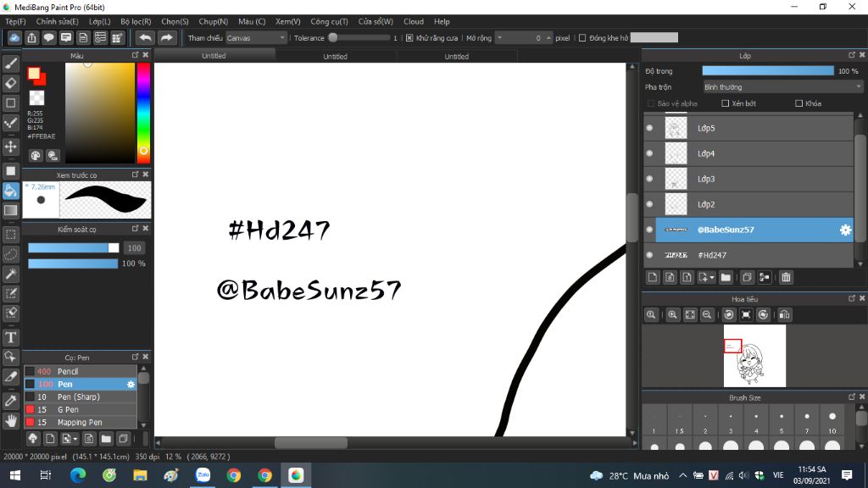The image size is (868, 488).
Task: Click the color palette icon
Action: (x=36, y=156)
